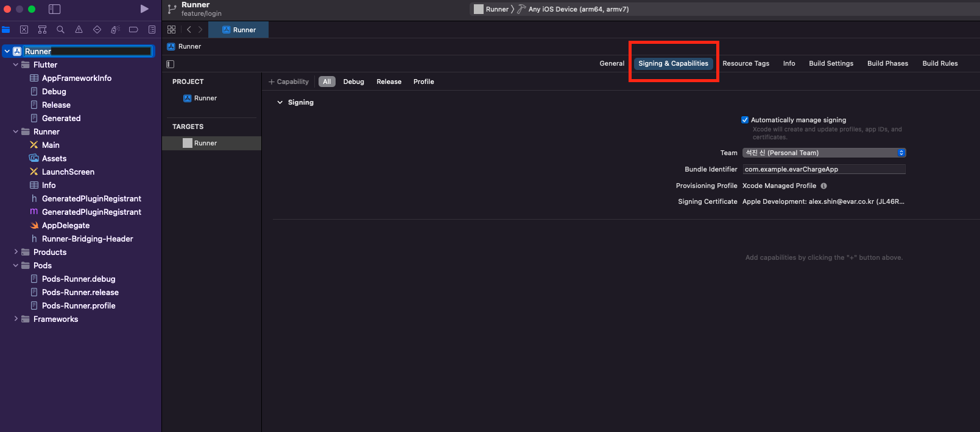Image resolution: width=980 pixels, height=432 pixels.
Task: Open GeneratedPluginRegistrant implementation file
Action: pos(91,212)
